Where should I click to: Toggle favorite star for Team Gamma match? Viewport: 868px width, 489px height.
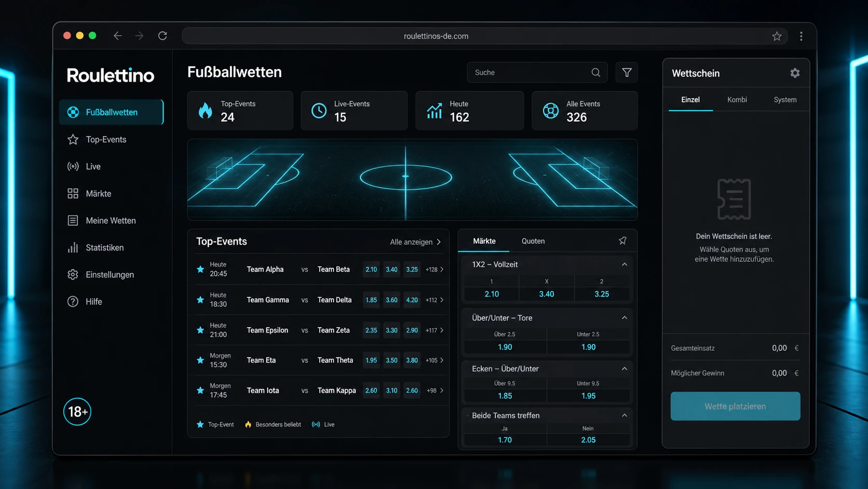click(200, 300)
